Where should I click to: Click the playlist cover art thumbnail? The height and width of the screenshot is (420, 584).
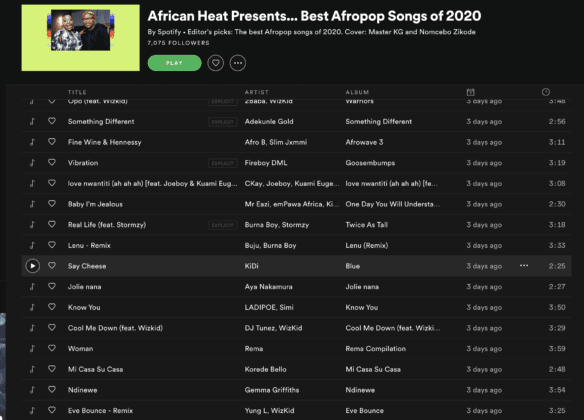click(x=81, y=38)
